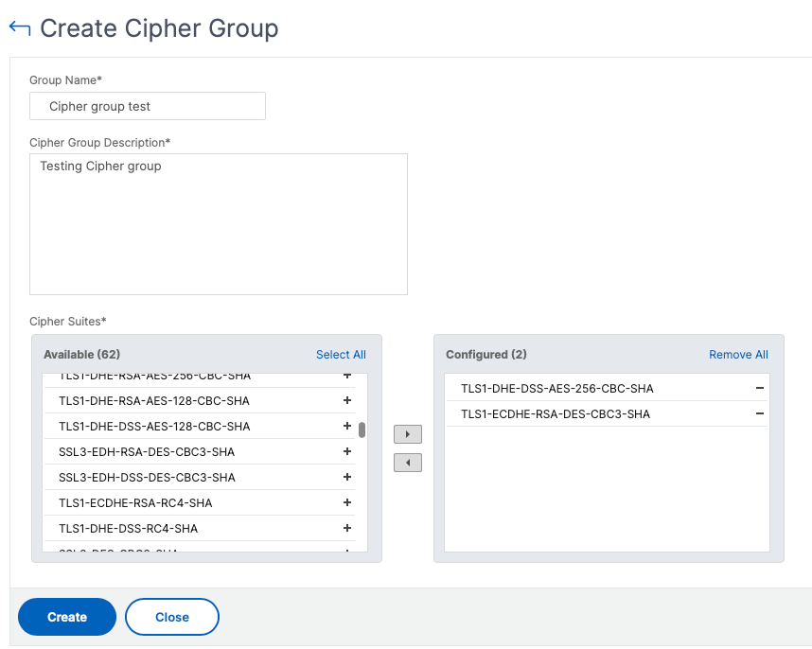The height and width of the screenshot is (649, 812).
Task: Add TLS1-DHE-DSS-AES-128-CBC-SHA with its plus icon
Action: point(347,426)
